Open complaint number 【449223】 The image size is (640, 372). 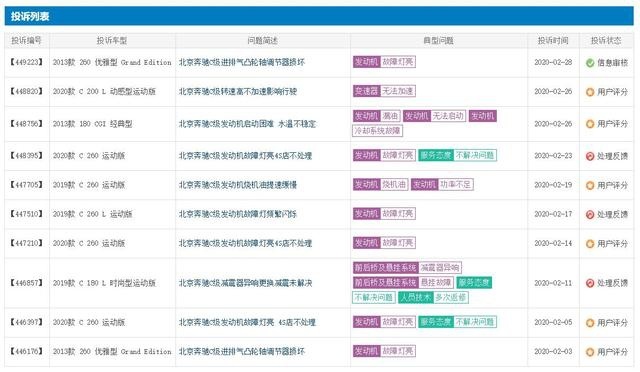pos(27,62)
